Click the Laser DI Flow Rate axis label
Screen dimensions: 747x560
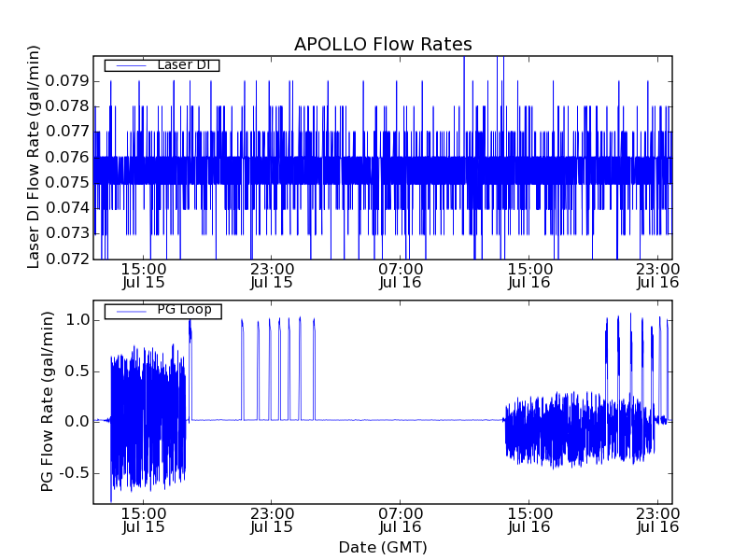pyautogui.click(x=34, y=157)
